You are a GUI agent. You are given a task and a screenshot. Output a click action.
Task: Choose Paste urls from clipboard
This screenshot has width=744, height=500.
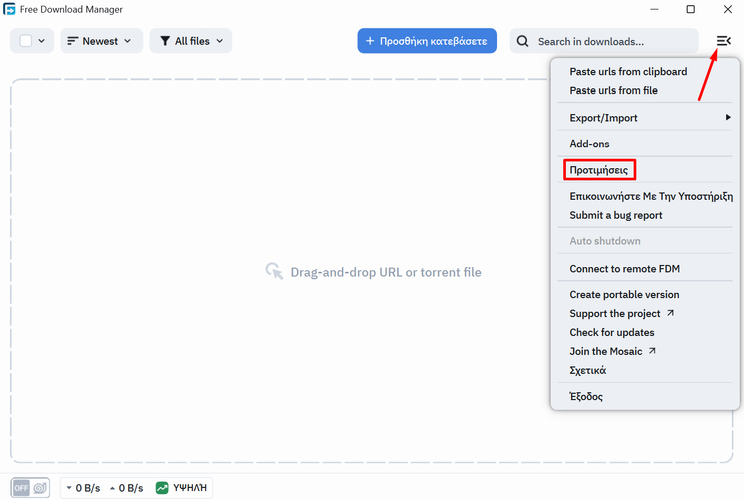click(x=628, y=72)
